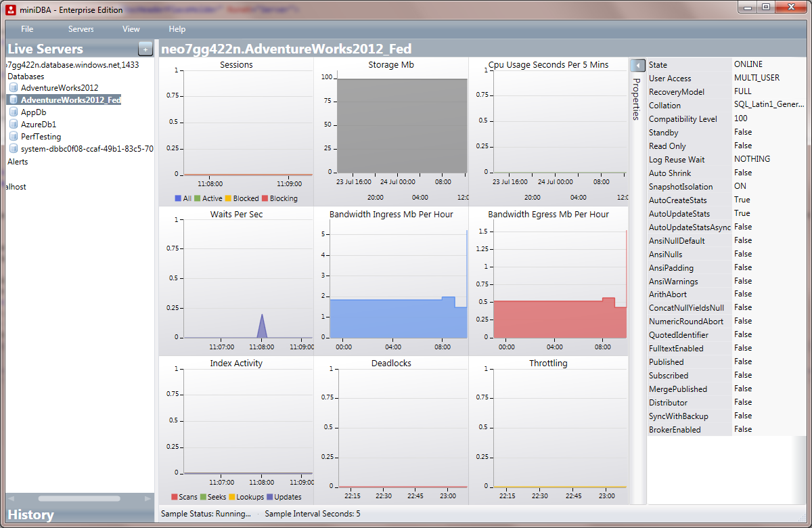
Task: Select the RecoveryModel value FULL
Action: tap(742, 91)
